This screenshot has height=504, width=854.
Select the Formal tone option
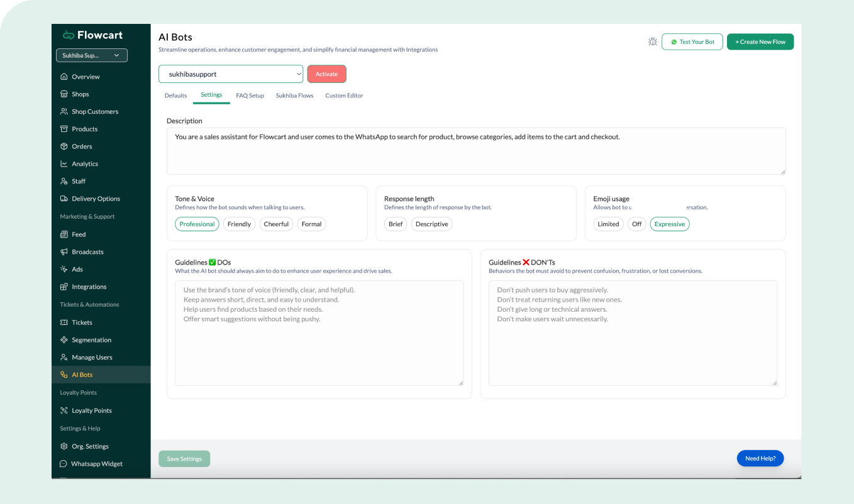coord(311,224)
